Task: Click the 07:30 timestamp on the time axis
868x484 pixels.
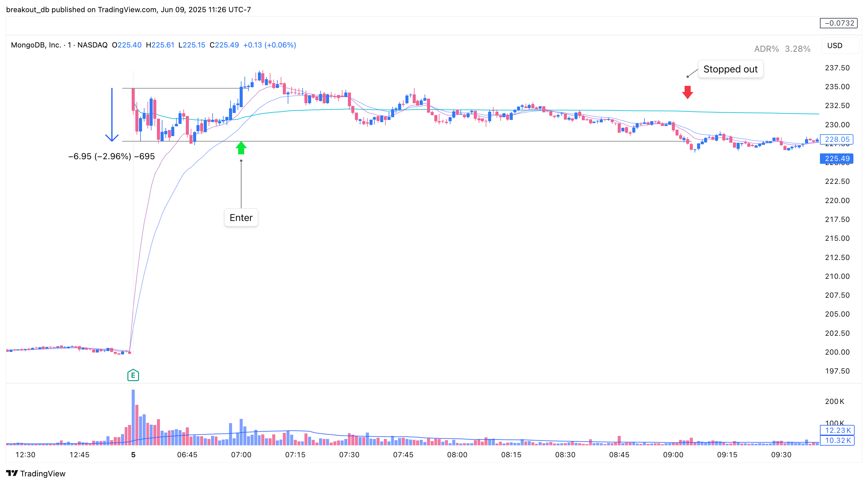Action: click(x=349, y=454)
